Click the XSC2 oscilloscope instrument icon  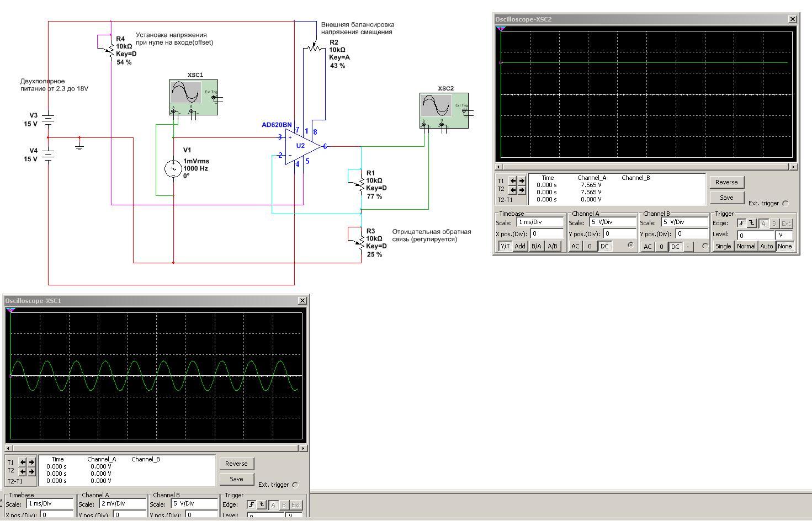point(444,110)
